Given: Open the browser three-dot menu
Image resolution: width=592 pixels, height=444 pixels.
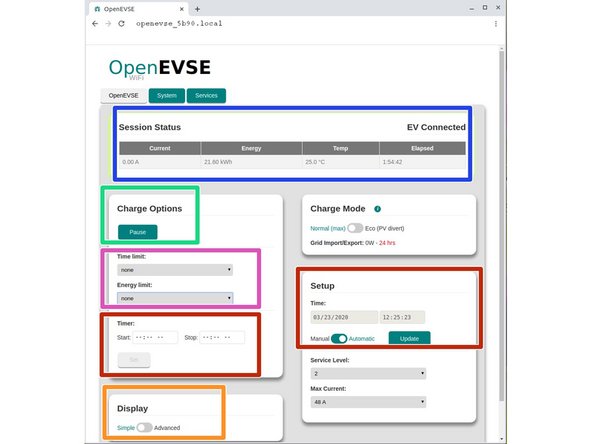Looking at the screenshot, I should tap(496, 23).
